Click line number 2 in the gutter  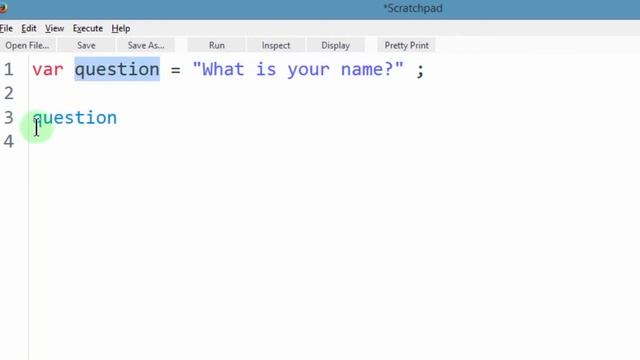coord(9,93)
